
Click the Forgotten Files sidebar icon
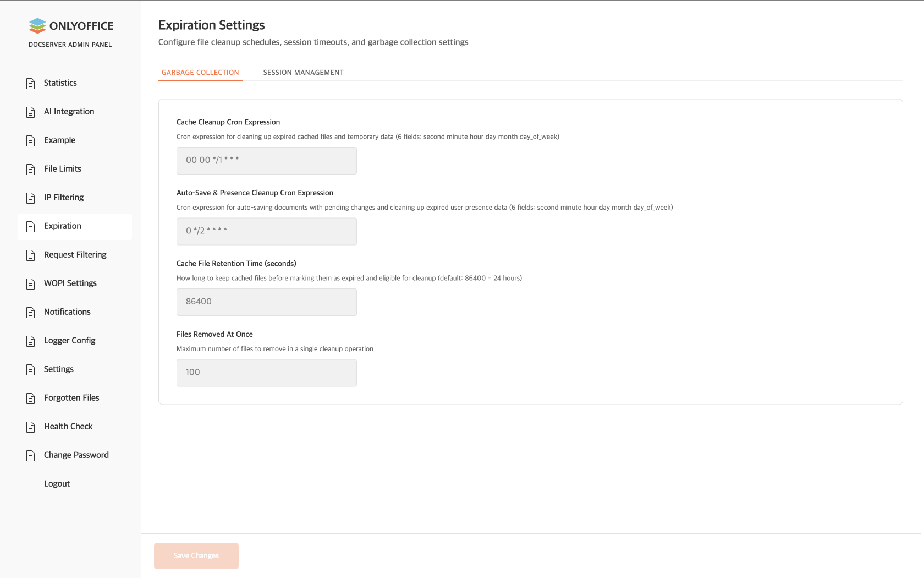pos(31,398)
